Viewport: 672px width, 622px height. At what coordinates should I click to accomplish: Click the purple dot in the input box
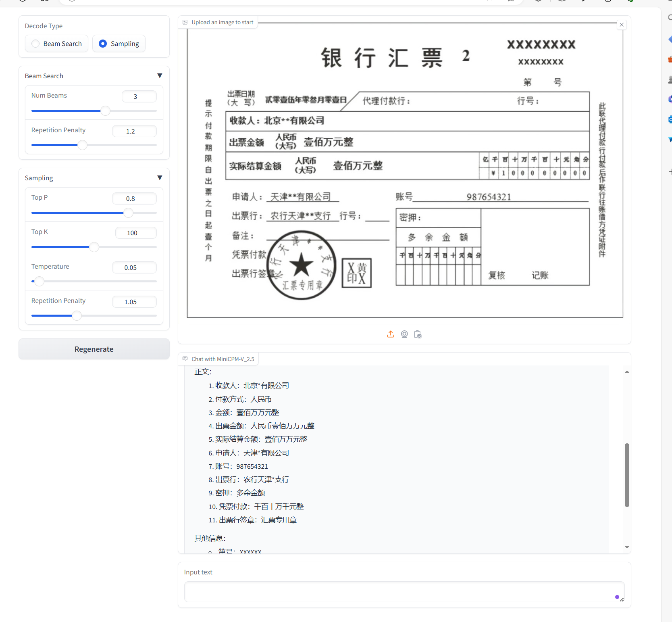point(617,597)
